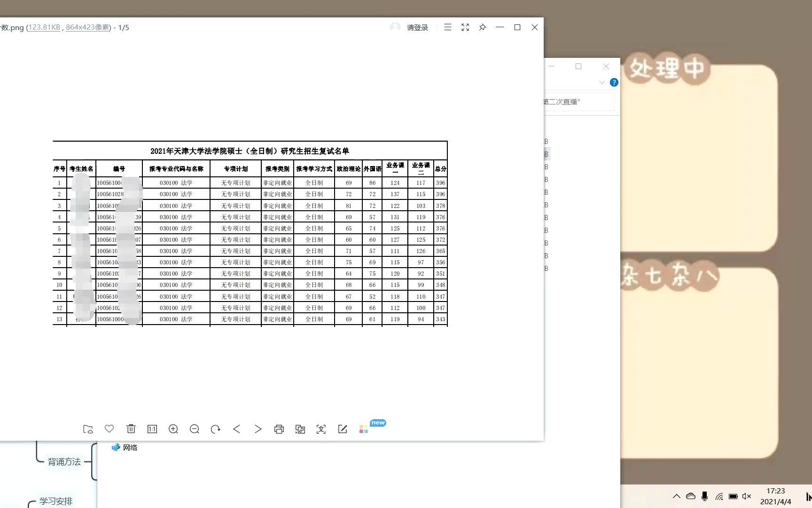812x508 pixels.
Task: Open the Wi-Fi network tray icon
Action: (719, 496)
